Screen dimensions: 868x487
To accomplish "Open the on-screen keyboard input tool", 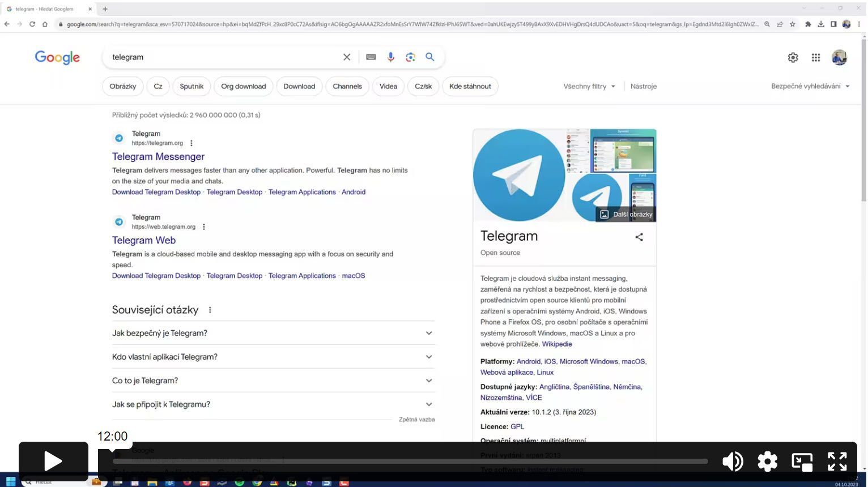I will point(371,57).
